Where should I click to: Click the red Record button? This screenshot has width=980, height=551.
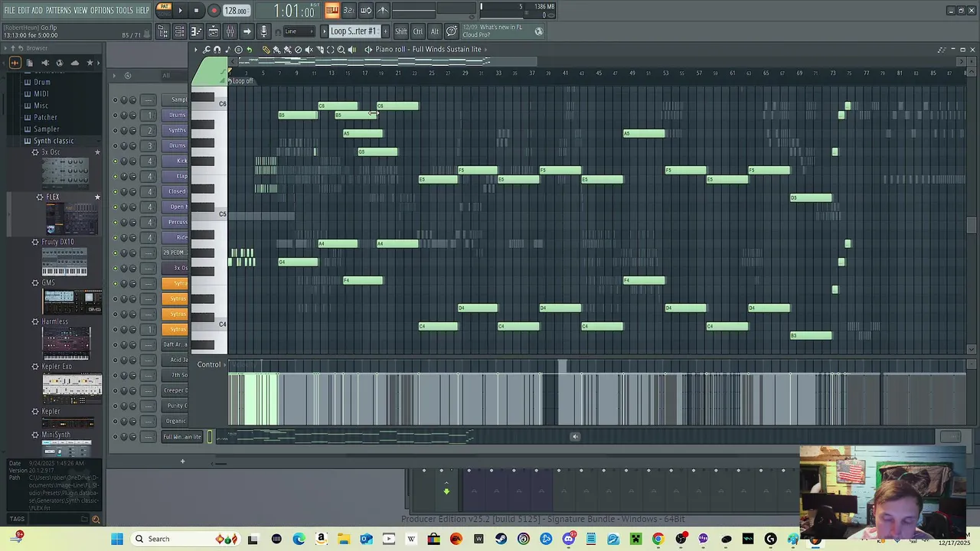pos(214,11)
